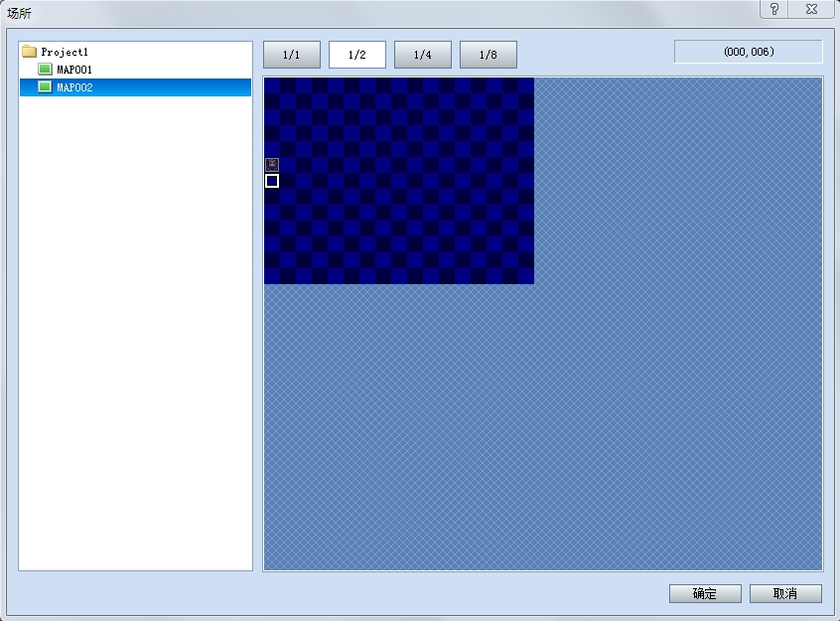Click the white selection cursor square

272,181
